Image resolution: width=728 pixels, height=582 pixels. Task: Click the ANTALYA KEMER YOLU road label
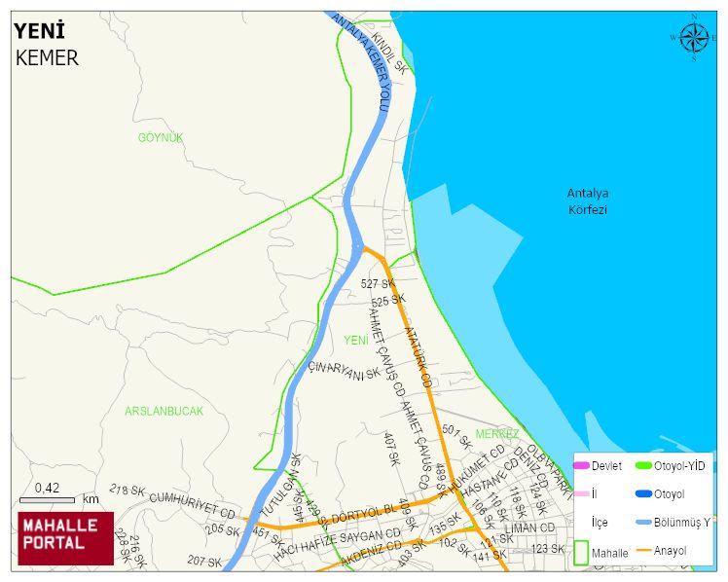coord(360,62)
